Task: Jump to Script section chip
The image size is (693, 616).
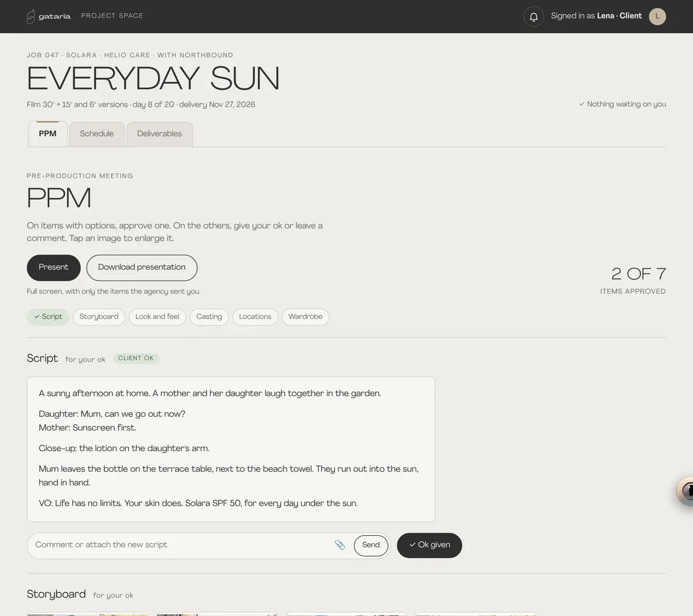Action: point(48,317)
